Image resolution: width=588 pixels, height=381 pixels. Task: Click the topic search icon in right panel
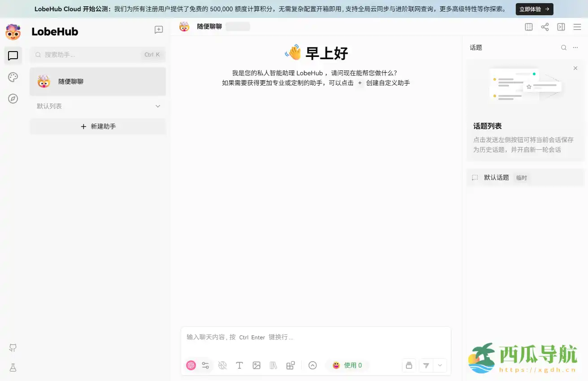tap(564, 47)
